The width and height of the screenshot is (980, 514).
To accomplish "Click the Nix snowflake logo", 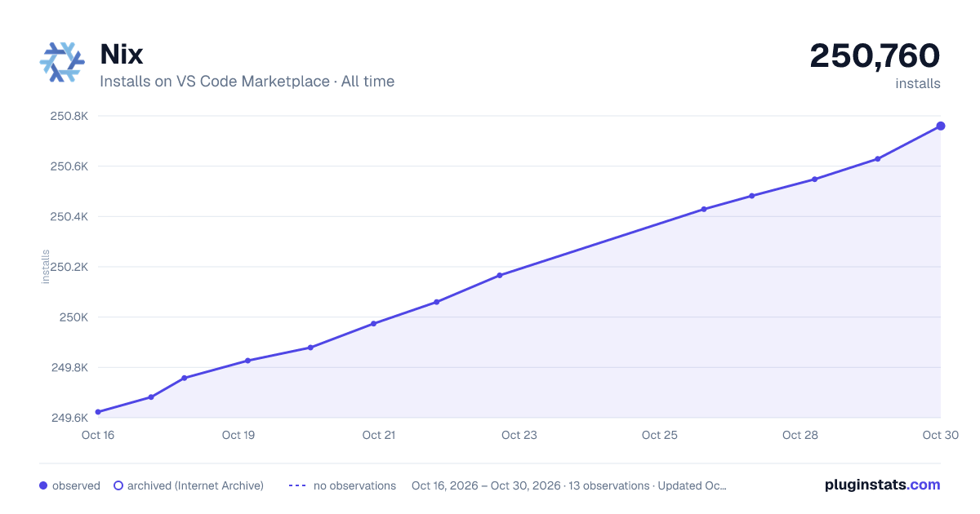I will (62, 62).
